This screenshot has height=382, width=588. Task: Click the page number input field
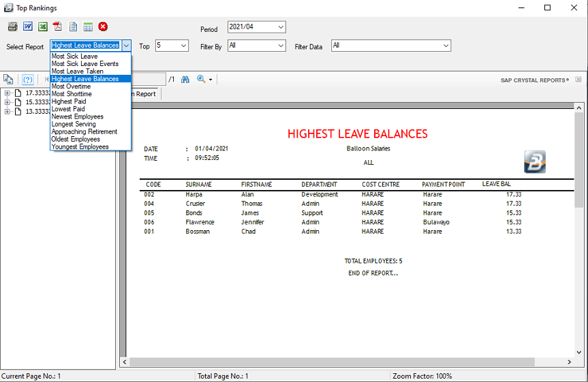(149, 80)
